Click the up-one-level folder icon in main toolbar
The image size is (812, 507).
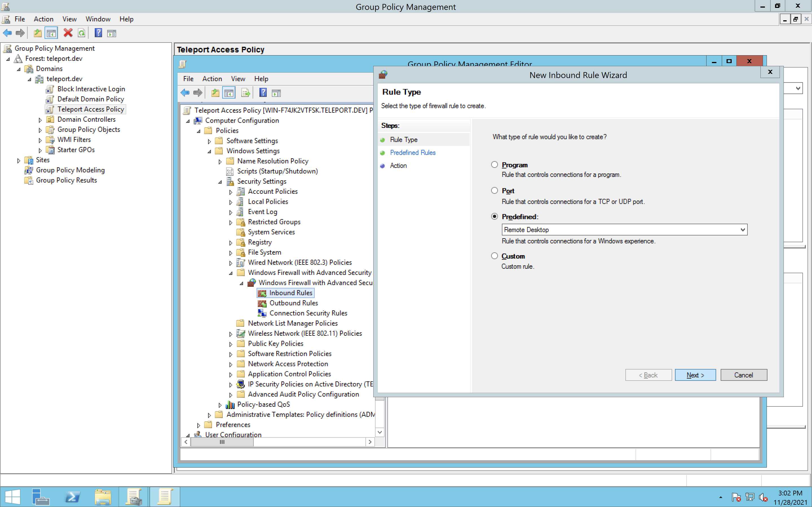click(37, 33)
